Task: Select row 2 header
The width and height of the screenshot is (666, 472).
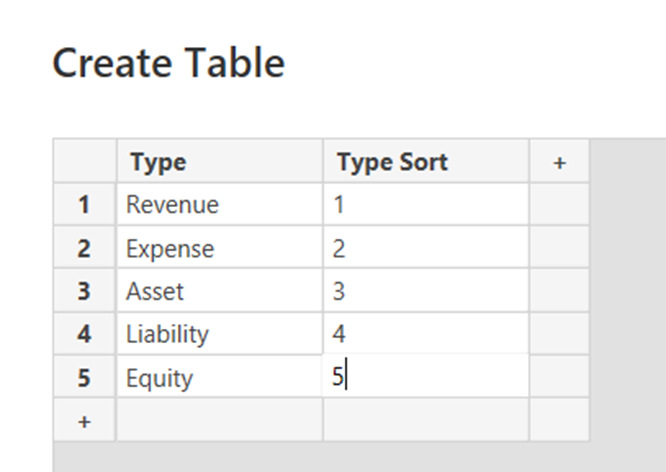Action: tap(84, 248)
